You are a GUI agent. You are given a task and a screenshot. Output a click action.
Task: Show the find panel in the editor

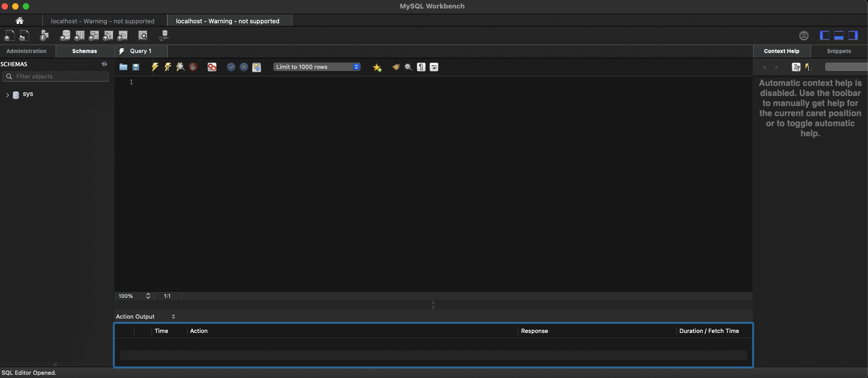(x=408, y=67)
